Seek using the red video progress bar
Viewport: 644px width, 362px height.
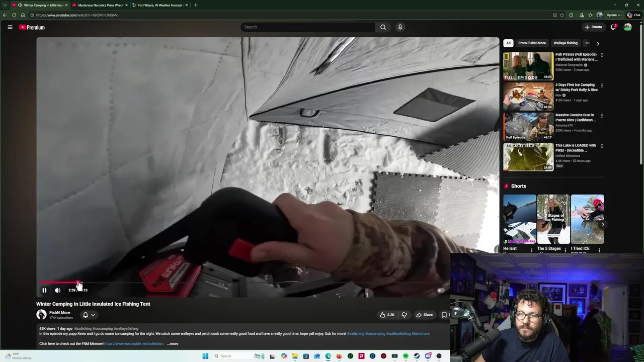59,283
